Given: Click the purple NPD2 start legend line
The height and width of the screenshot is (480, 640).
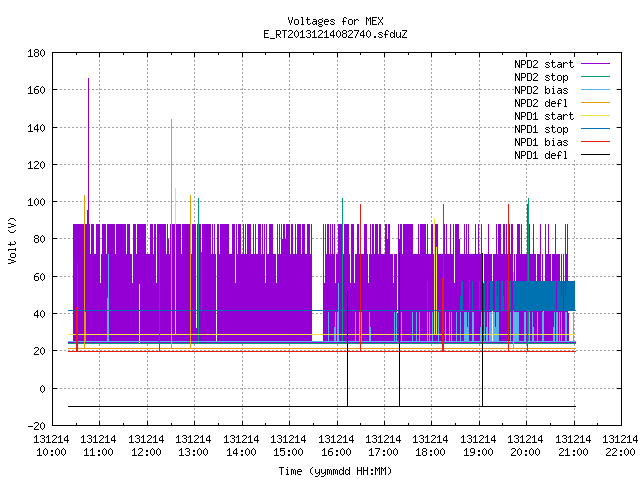Looking at the screenshot, I should coord(596,64).
